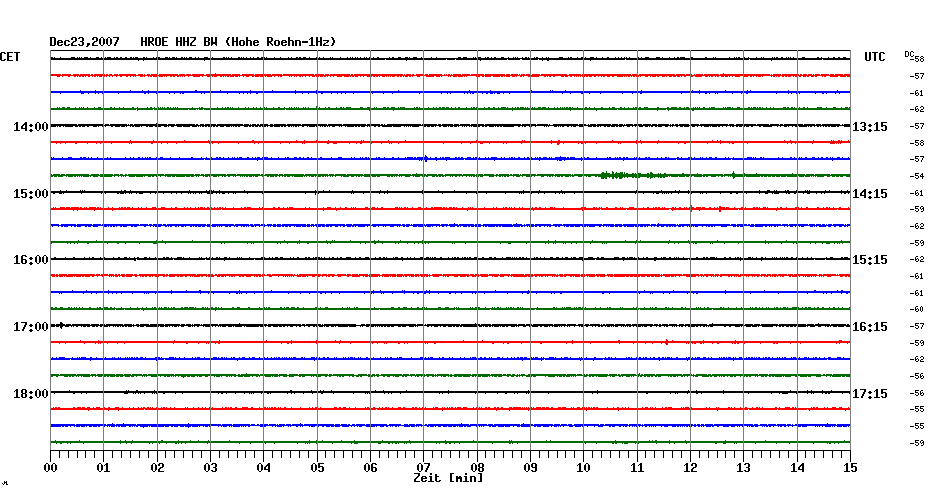
Task: Select DC value -57 beside 13:15 UTC
Action: tap(917, 126)
